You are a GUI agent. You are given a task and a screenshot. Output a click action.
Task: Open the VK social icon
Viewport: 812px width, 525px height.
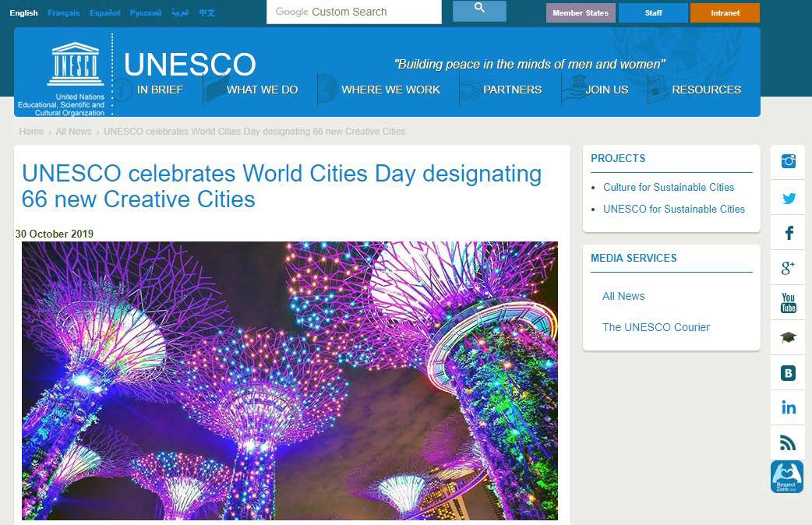pyautogui.click(x=788, y=373)
